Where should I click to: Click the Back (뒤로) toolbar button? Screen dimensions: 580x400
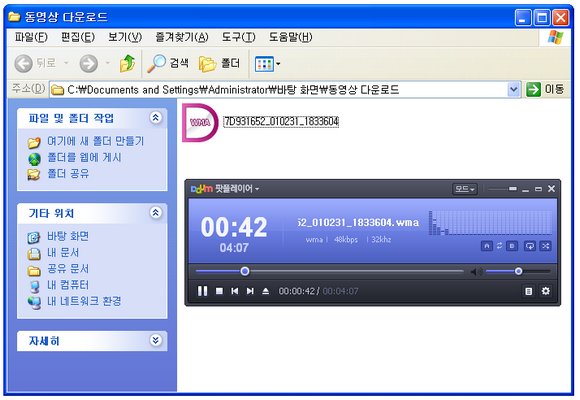(x=35, y=63)
